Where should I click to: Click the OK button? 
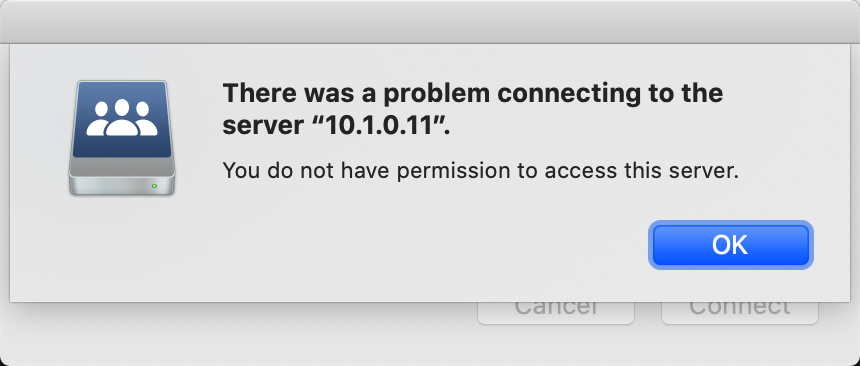[x=731, y=245]
